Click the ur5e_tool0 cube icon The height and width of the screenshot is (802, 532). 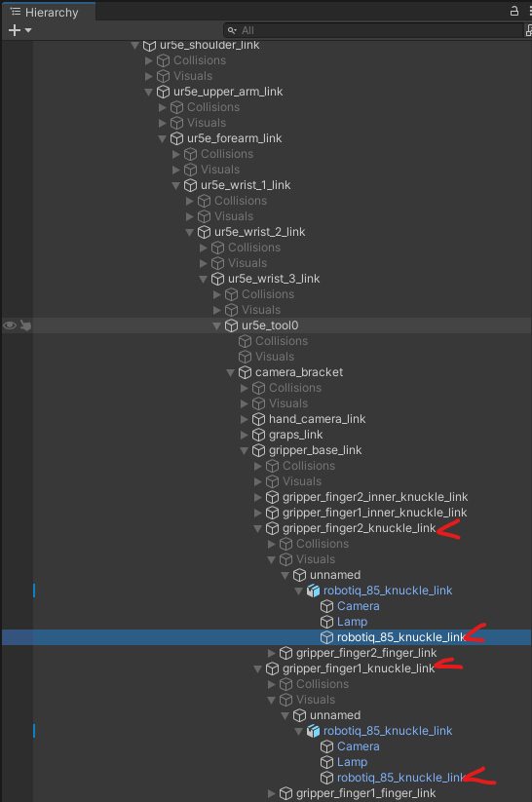pos(232,325)
